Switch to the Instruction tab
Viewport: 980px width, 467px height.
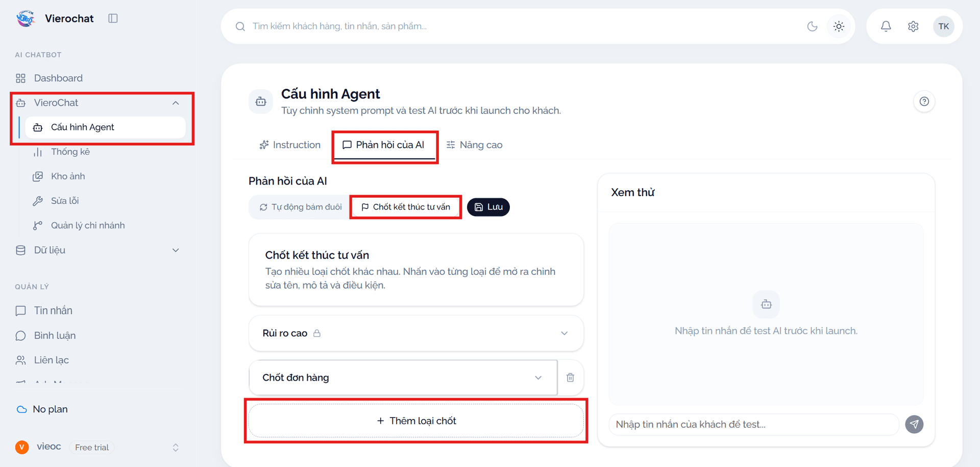click(290, 145)
